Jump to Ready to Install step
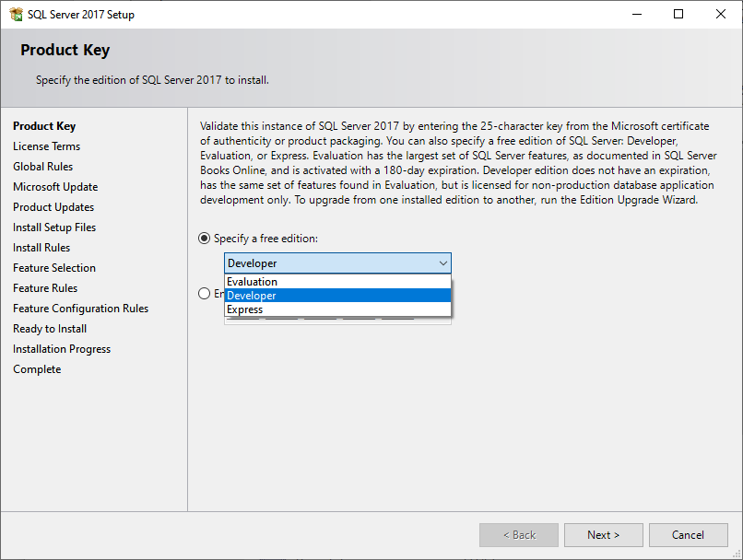This screenshot has width=743, height=560. point(50,329)
